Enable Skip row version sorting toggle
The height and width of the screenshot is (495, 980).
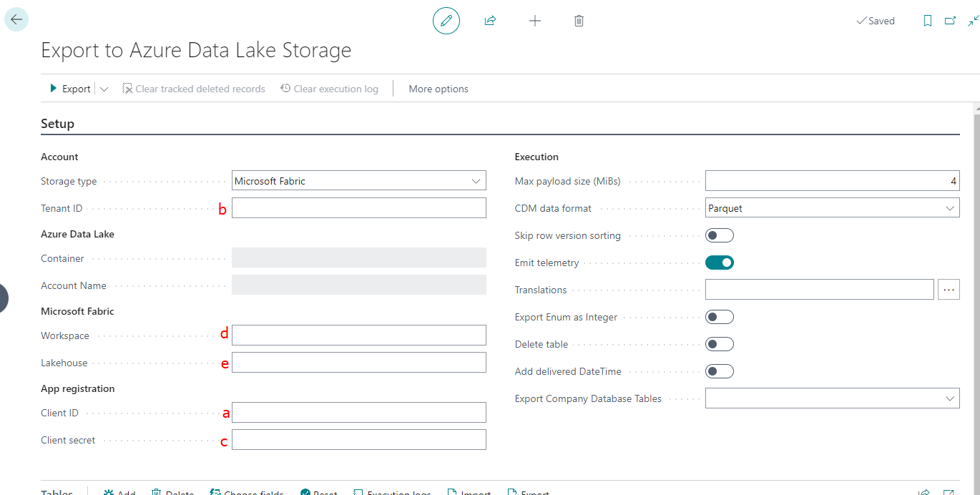click(720, 235)
